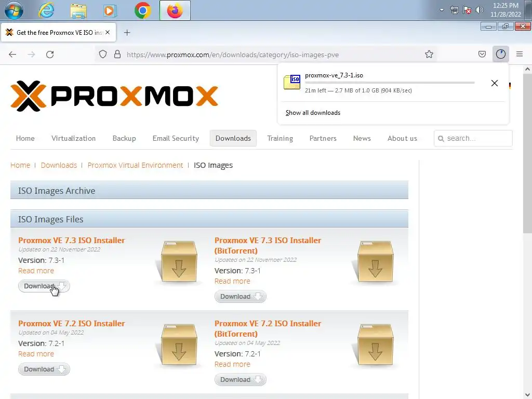Open the Action Center flag icon
Viewport: 532px width, 399px height.
(x=467, y=10)
